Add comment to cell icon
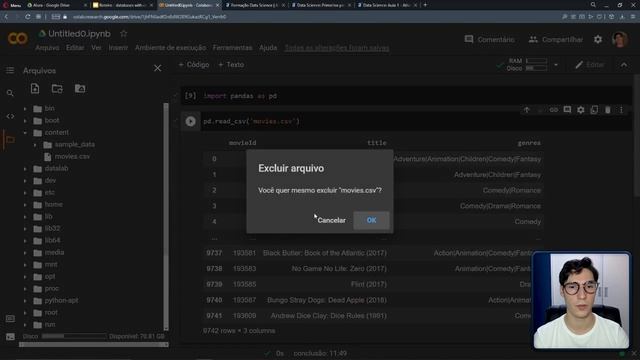 pyautogui.click(x=567, y=110)
